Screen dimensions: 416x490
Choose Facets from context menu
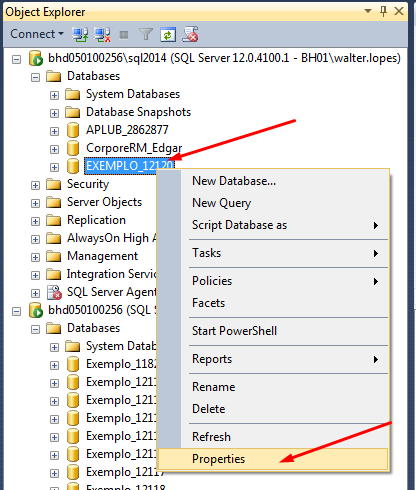click(x=273, y=303)
